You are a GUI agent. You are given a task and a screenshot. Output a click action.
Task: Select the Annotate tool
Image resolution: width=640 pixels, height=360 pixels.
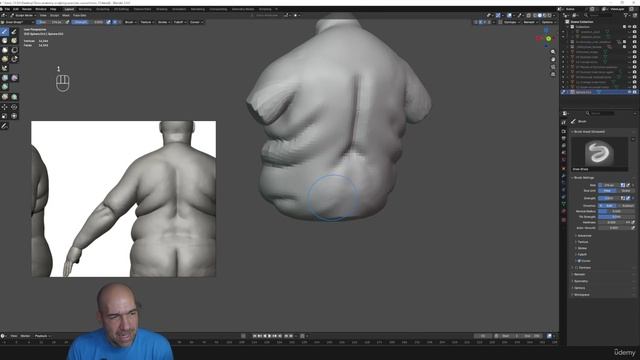coord(4,126)
